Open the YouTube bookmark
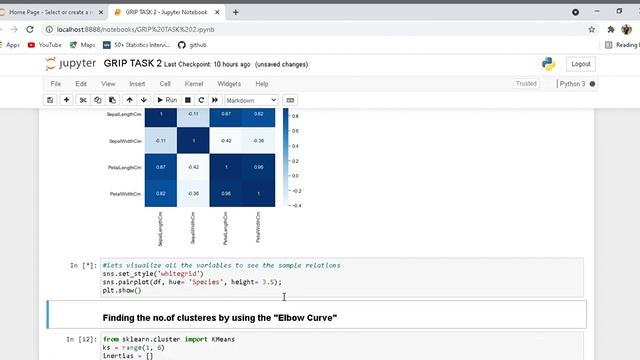 [44, 45]
